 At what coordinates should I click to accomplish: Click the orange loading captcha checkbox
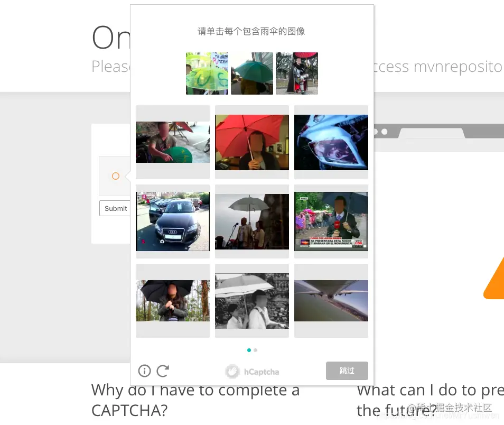point(116,176)
